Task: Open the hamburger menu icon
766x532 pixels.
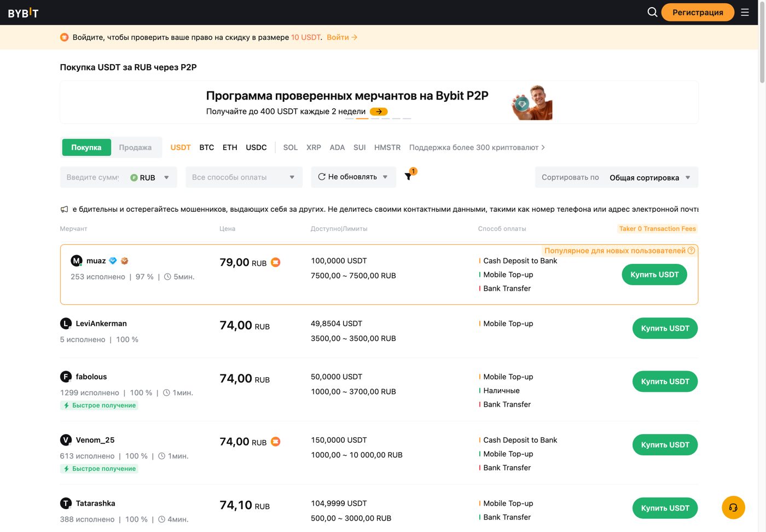Action: 745,12
